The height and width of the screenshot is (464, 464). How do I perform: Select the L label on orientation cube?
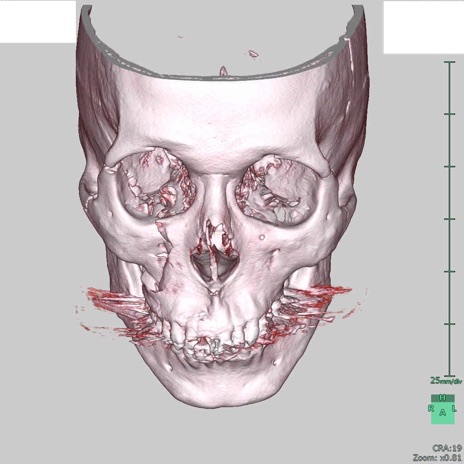454,408
